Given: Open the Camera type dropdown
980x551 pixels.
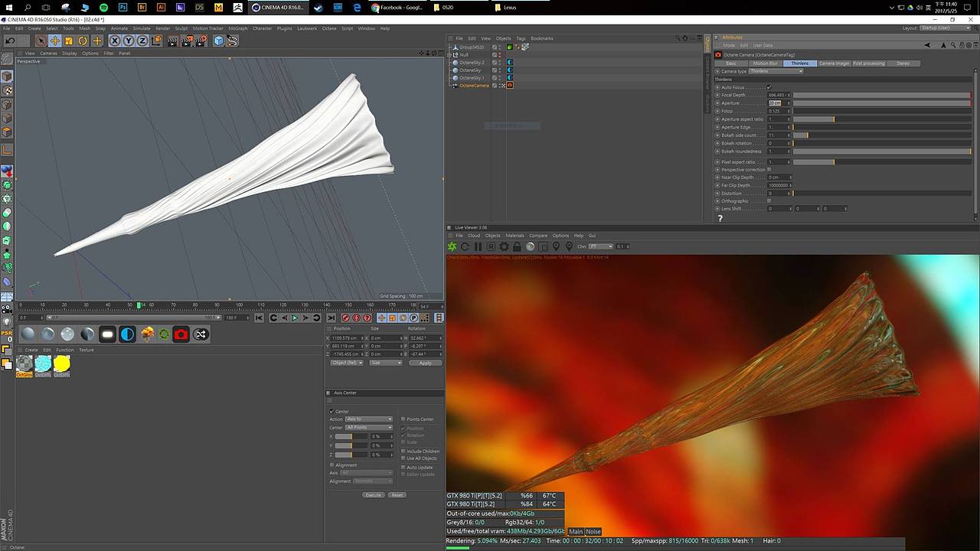Looking at the screenshot, I should pyautogui.click(x=776, y=71).
